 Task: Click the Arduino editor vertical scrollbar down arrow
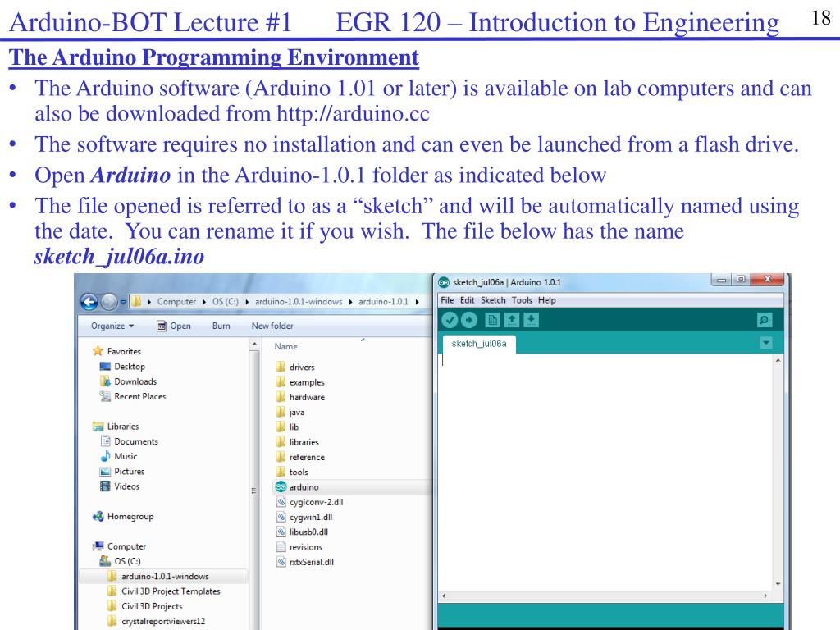click(778, 584)
